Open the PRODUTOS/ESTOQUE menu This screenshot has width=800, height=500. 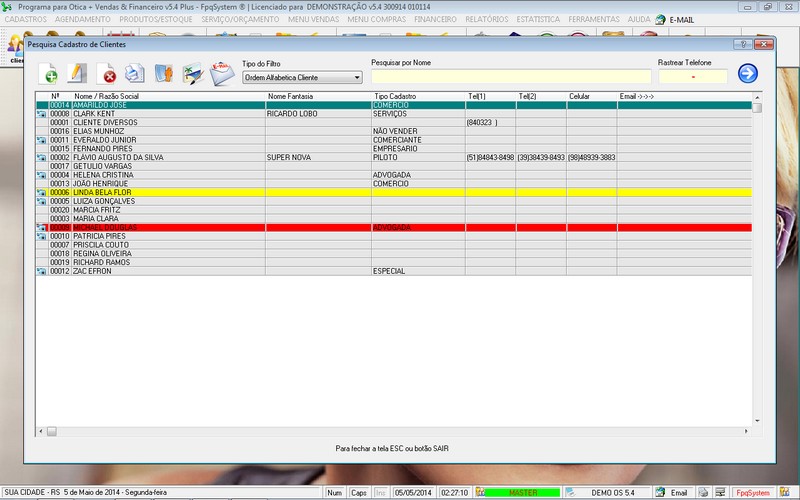[156, 19]
